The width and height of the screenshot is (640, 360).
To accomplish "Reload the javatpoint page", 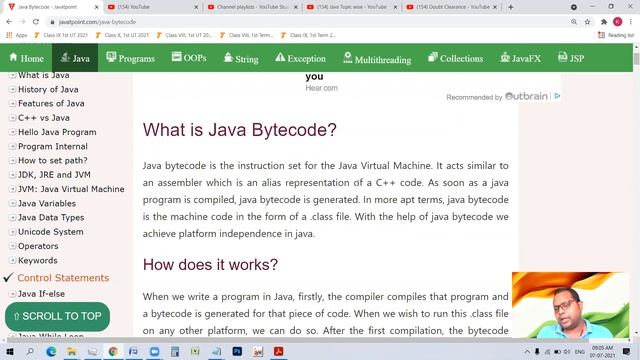I will (x=36, y=22).
